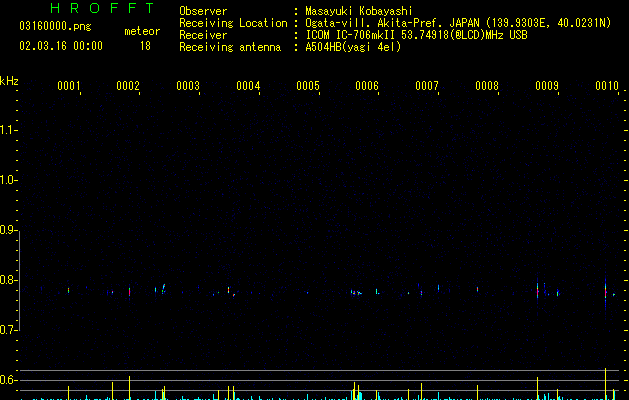Image resolution: width=629 pixels, height=400 pixels.
Task: Click the meteor label
Action: click(142, 31)
